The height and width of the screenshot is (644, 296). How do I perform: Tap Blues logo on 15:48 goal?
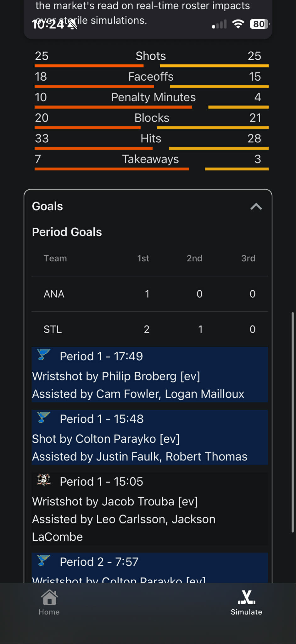coord(43,417)
